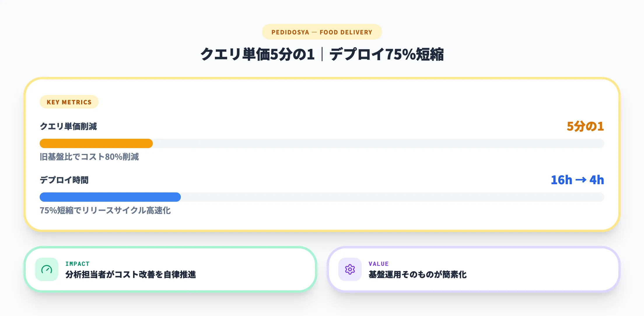The height and width of the screenshot is (316, 644).
Task: Click the Impact speedometer icon
Action: 47,269
